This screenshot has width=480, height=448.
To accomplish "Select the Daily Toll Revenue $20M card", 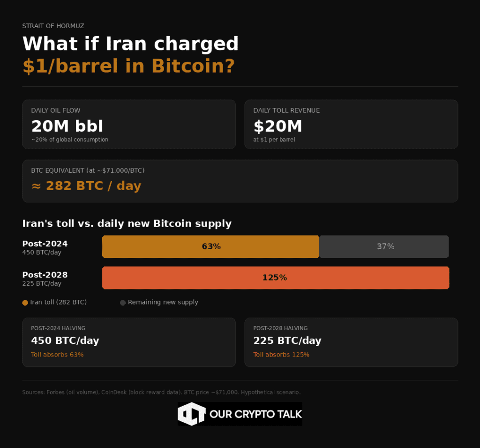I will (x=351, y=124).
